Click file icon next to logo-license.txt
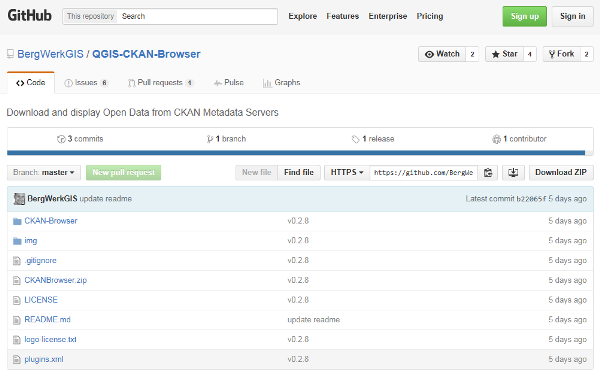 tap(16, 340)
